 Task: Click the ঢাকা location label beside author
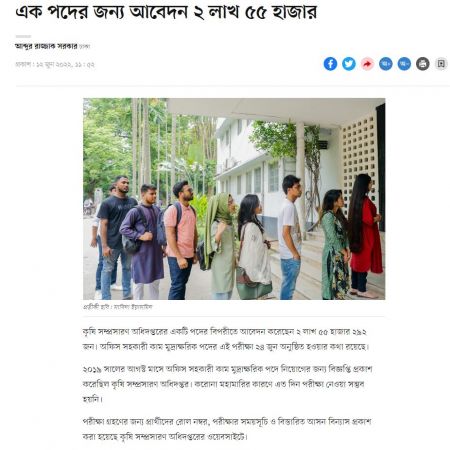click(85, 46)
